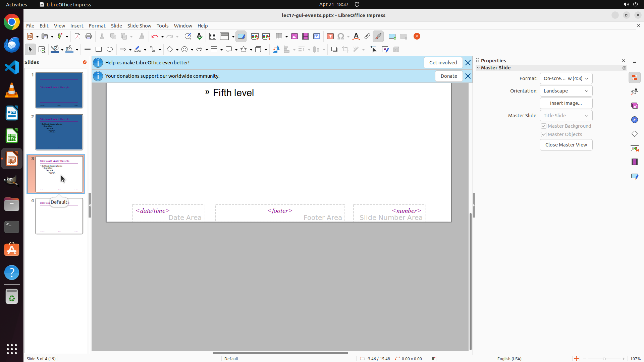The image size is (644, 362).
Task: Click the Crop Image tool icon
Action: click(345, 50)
